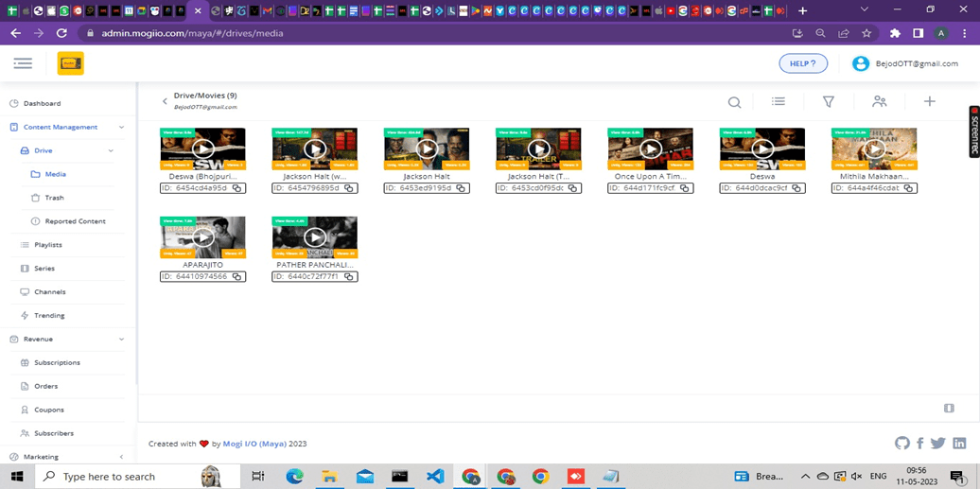Open the LinkedIn footer icon
This screenshot has height=489, width=980.
(x=959, y=444)
